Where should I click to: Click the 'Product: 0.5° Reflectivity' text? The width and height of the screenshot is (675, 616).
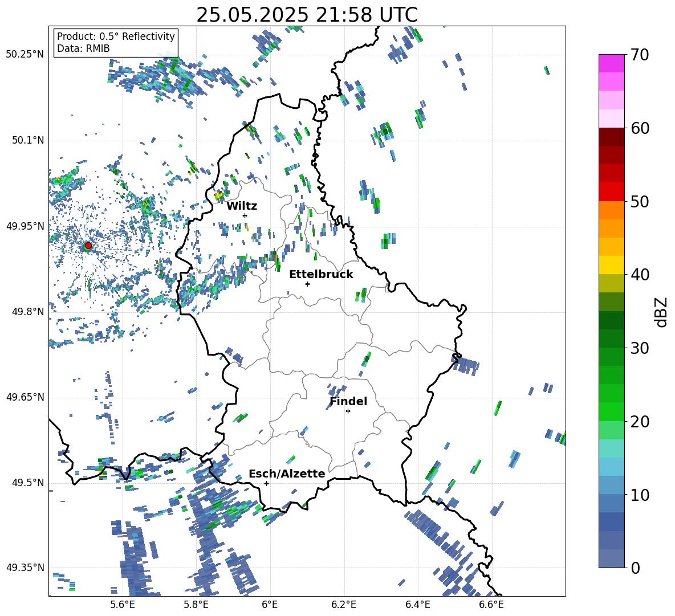click(x=116, y=36)
